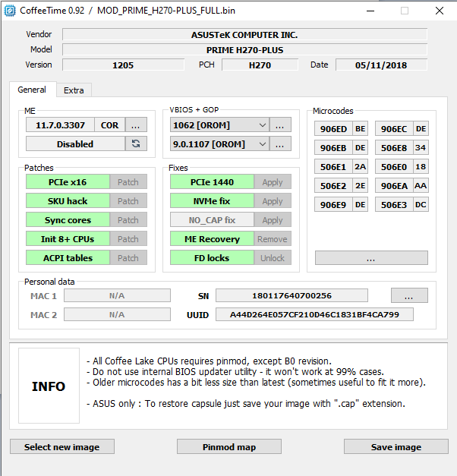Click the ME version 11.7.0.3307
This screenshot has width=457, height=476.
click(60, 125)
